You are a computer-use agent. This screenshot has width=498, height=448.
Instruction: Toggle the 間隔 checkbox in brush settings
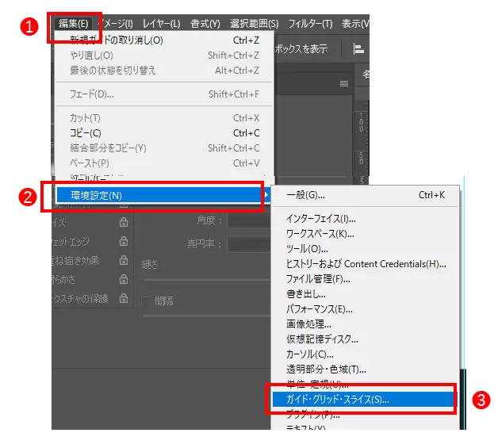147,301
